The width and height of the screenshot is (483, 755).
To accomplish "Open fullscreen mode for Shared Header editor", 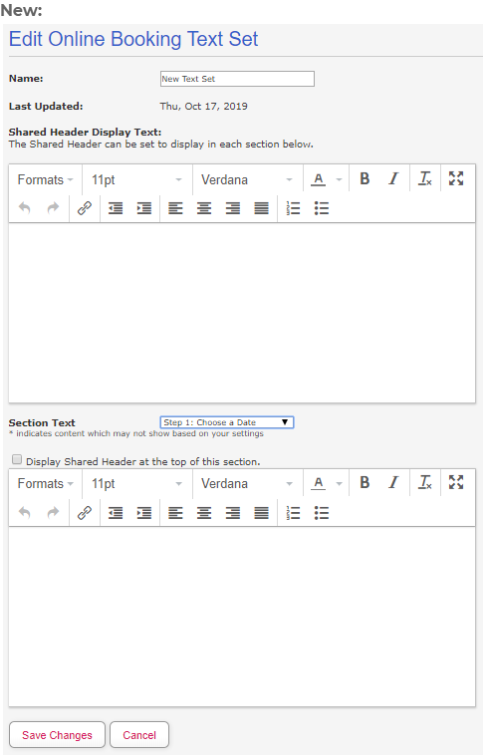I will coord(456,179).
